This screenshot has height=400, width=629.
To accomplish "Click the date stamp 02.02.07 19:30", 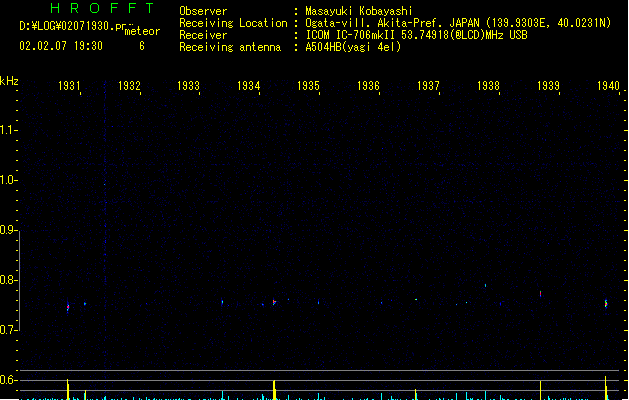I will coord(61,46).
